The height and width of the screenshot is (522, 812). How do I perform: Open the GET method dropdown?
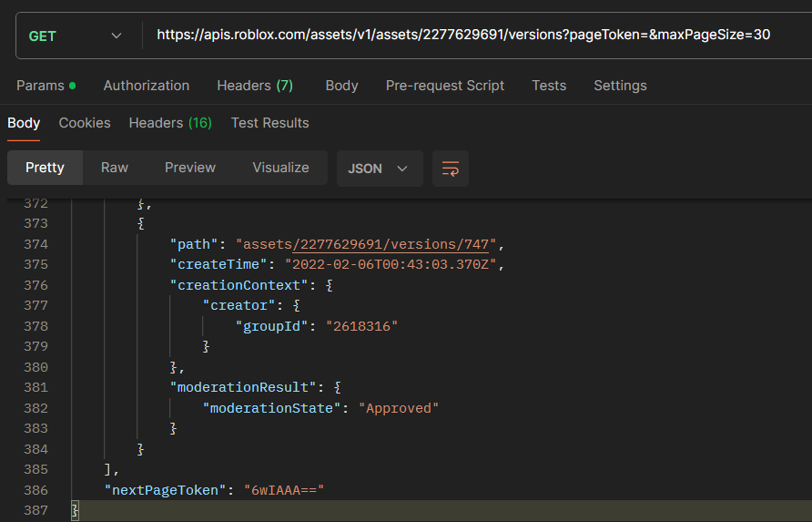click(76, 36)
